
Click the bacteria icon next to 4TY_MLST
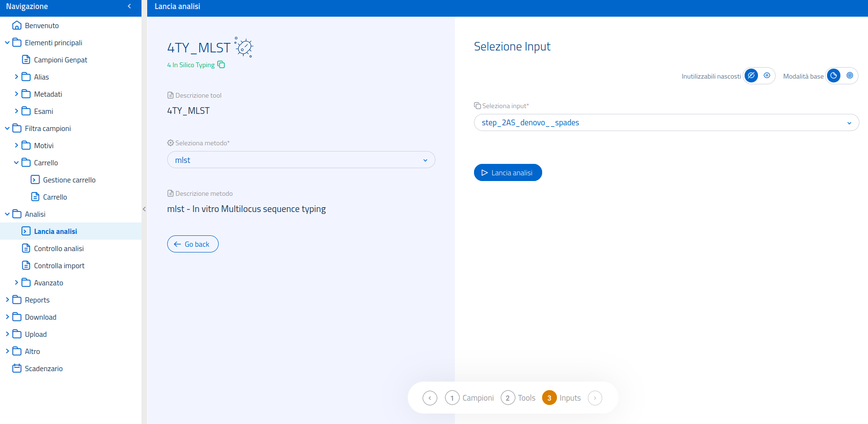click(x=244, y=47)
